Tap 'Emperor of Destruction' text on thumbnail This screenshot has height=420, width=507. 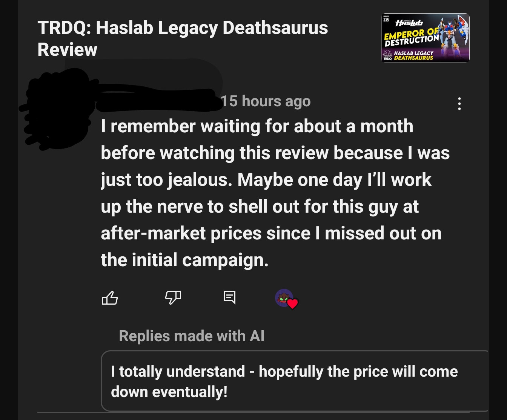(412, 37)
